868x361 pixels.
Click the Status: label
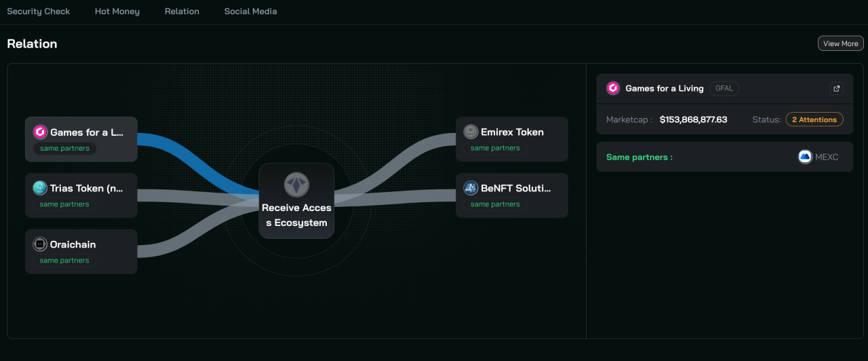[x=766, y=119]
